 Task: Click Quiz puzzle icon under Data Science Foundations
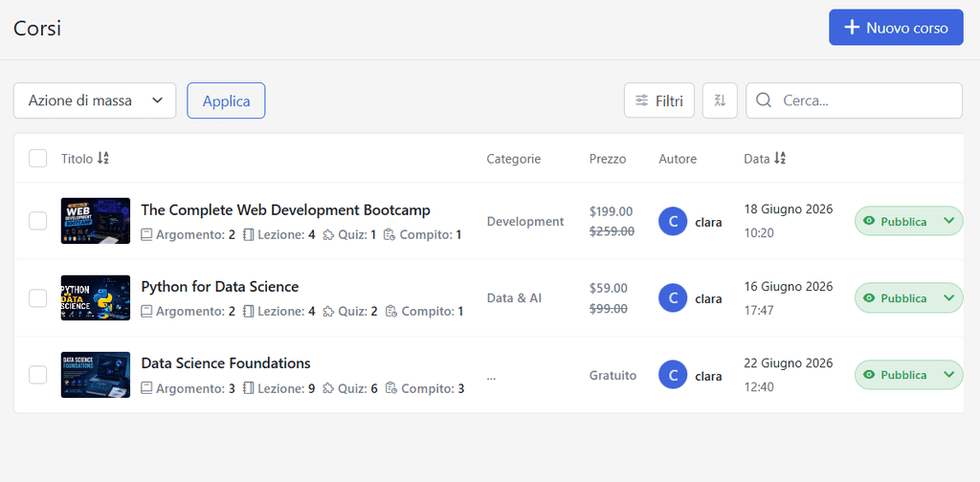point(329,388)
